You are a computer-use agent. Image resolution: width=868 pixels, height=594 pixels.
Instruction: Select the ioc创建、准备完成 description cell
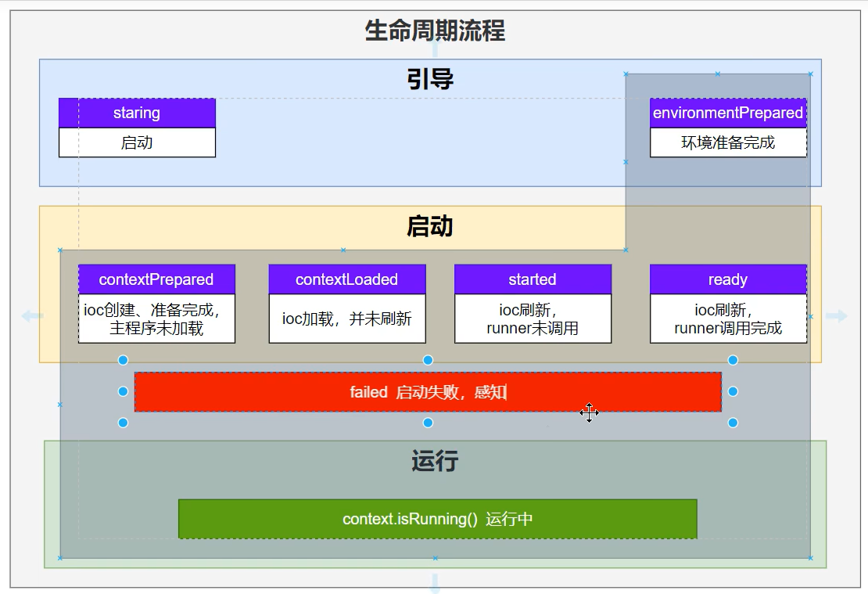click(156, 319)
